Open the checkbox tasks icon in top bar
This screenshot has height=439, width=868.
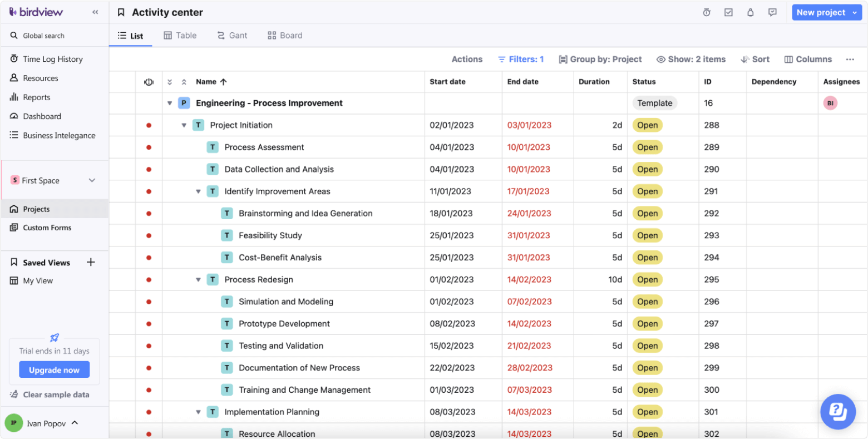coord(728,12)
